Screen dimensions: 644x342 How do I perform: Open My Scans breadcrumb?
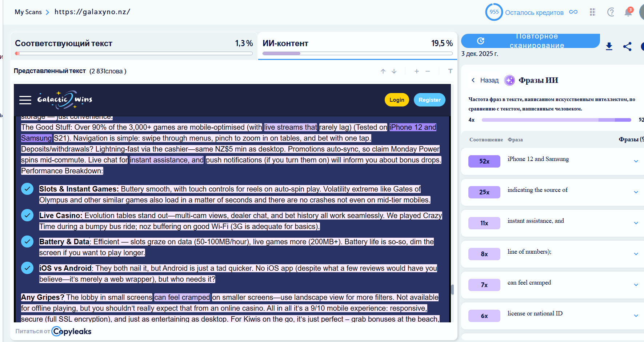28,12
